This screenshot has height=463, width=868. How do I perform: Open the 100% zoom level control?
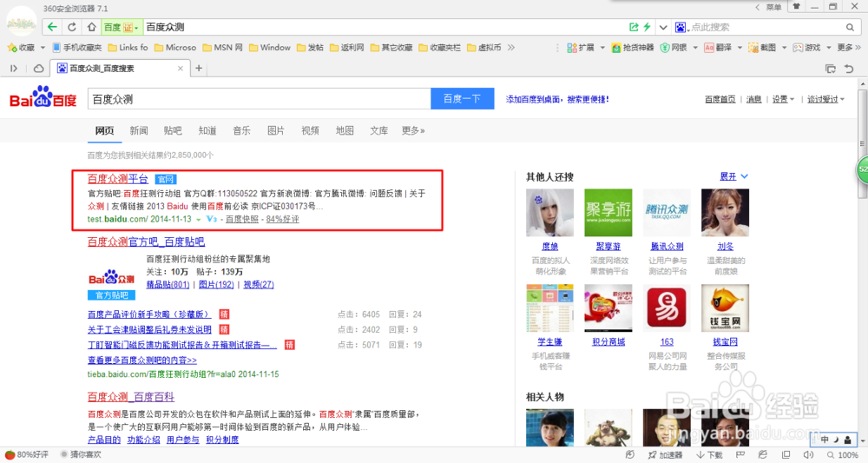pyautogui.click(x=843, y=454)
